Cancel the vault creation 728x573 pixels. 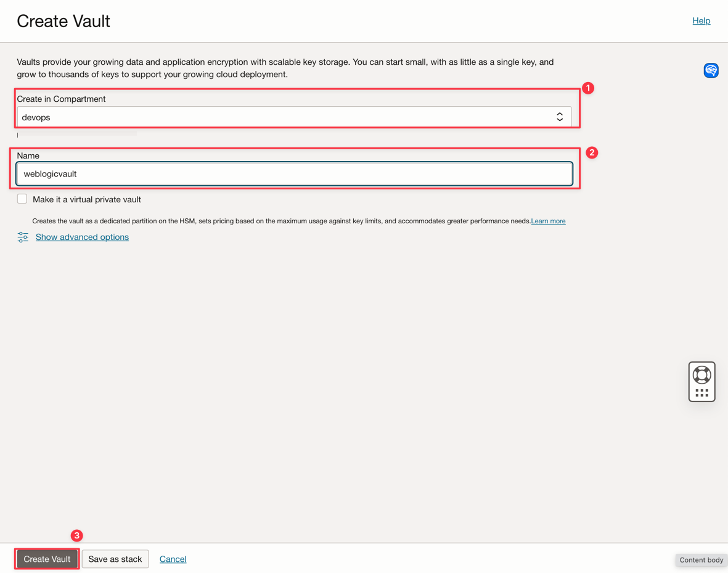(173, 559)
